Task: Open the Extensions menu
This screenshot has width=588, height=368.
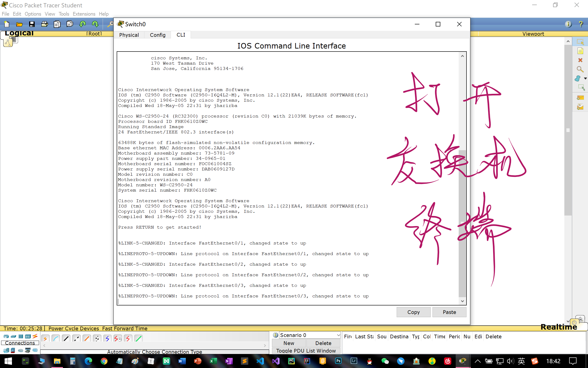Action: 84,14
